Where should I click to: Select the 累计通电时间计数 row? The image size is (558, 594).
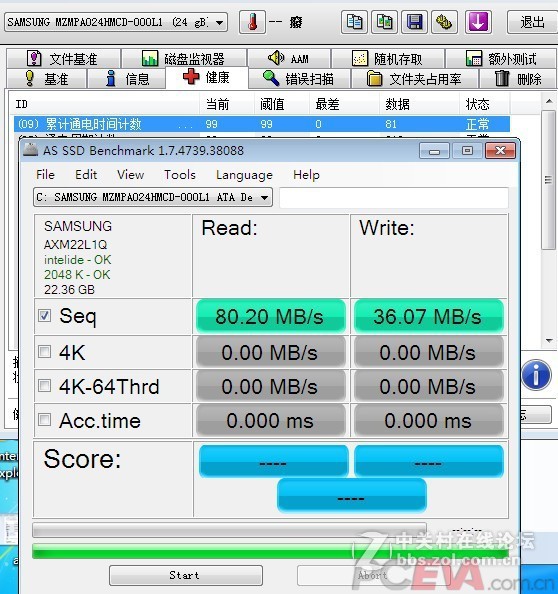coord(262,124)
